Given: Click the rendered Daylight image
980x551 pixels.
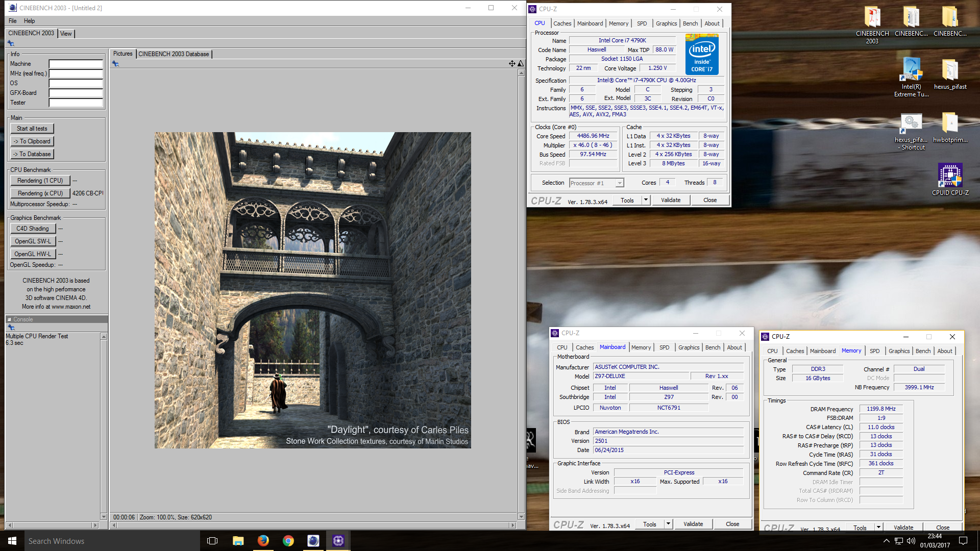Looking at the screenshot, I should coord(313,290).
